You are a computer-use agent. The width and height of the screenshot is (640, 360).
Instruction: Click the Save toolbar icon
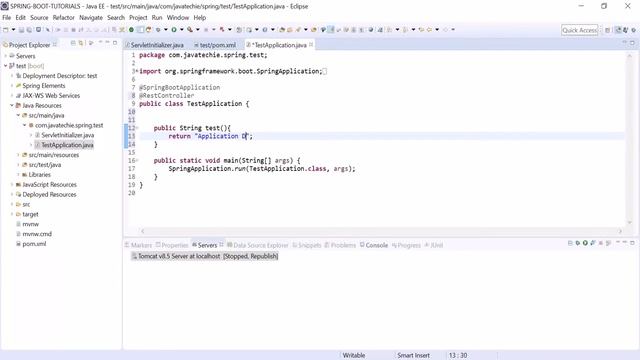21,29
